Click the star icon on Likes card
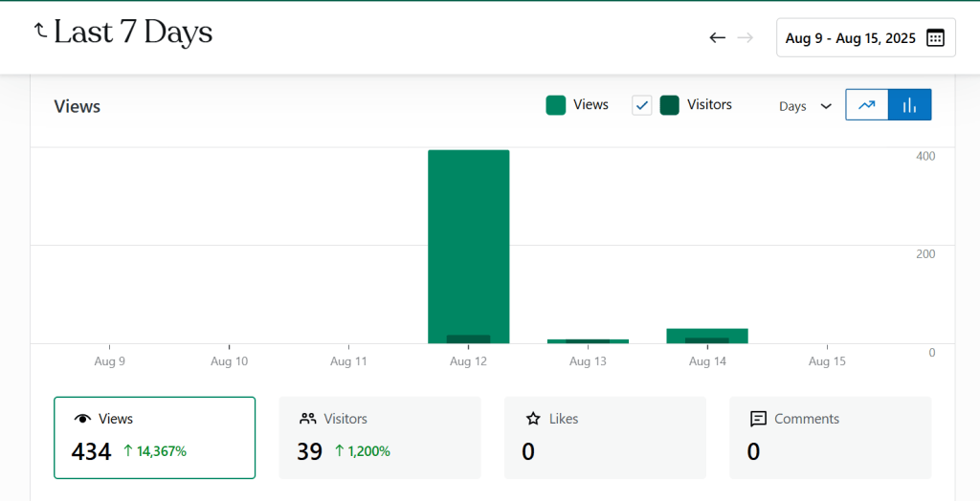 533,419
